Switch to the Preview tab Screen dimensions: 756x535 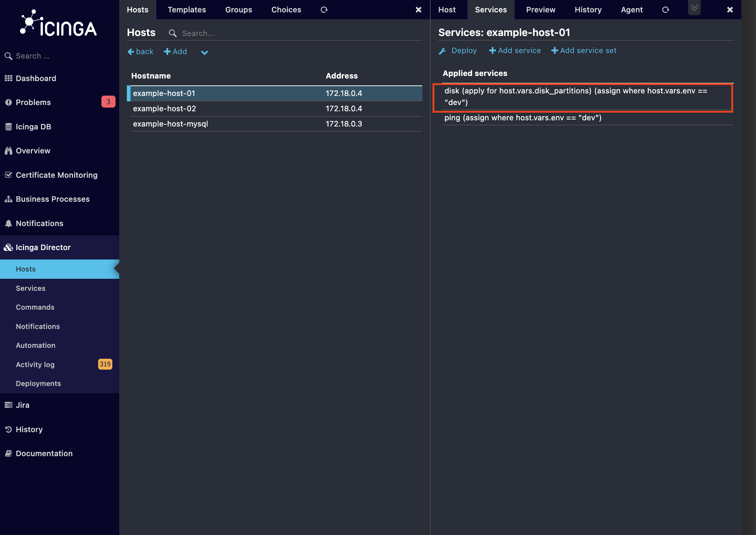tap(540, 9)
